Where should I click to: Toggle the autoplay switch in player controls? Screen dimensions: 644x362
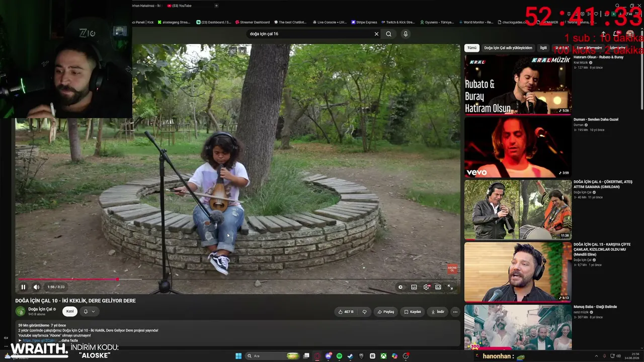click(400, 287)
